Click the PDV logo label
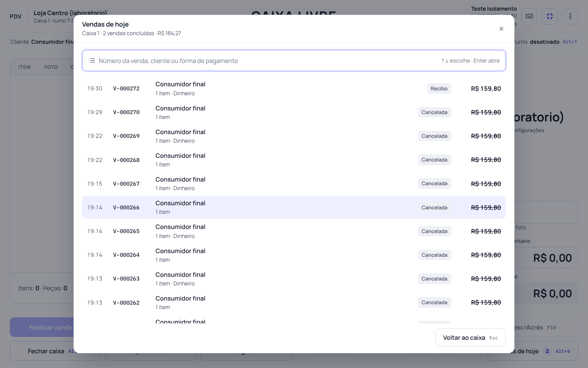 (16, 16)
